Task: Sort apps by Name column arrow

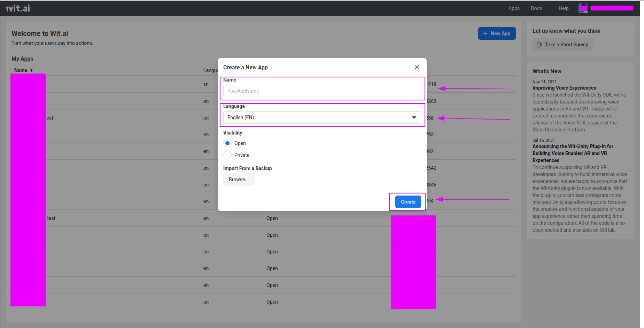Action: 31,70
